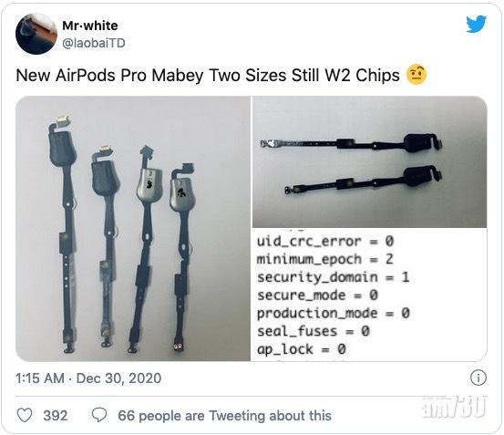Open the @laobaiTD handle link
Image resolution: width=504 pixels, height=435 pixels.
point(94,43)
